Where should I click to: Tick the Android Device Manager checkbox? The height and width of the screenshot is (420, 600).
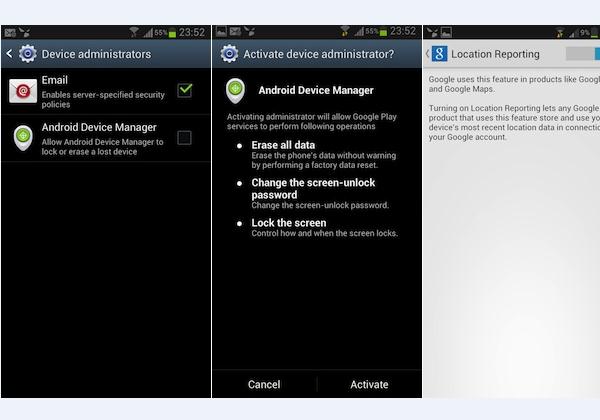point(184,138)
